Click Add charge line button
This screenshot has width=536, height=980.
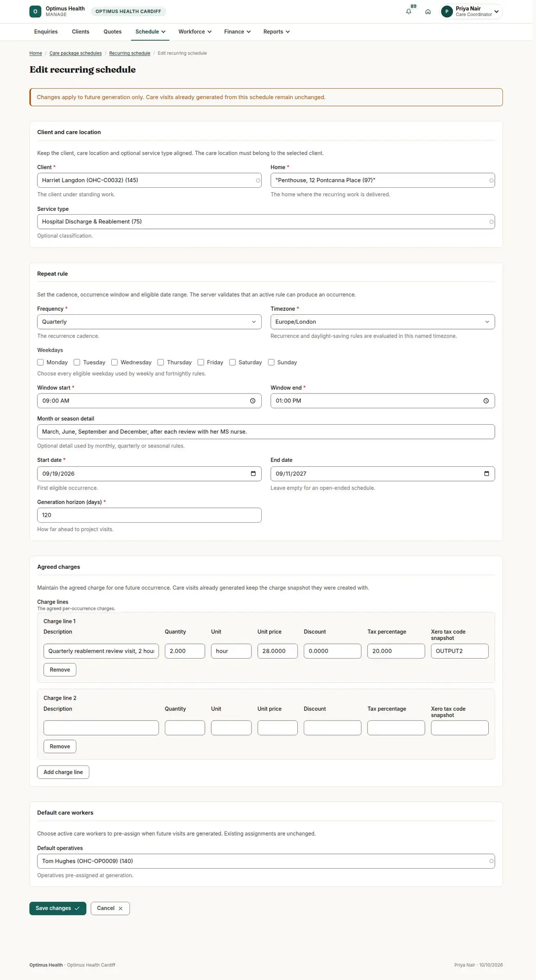point(63,772)
